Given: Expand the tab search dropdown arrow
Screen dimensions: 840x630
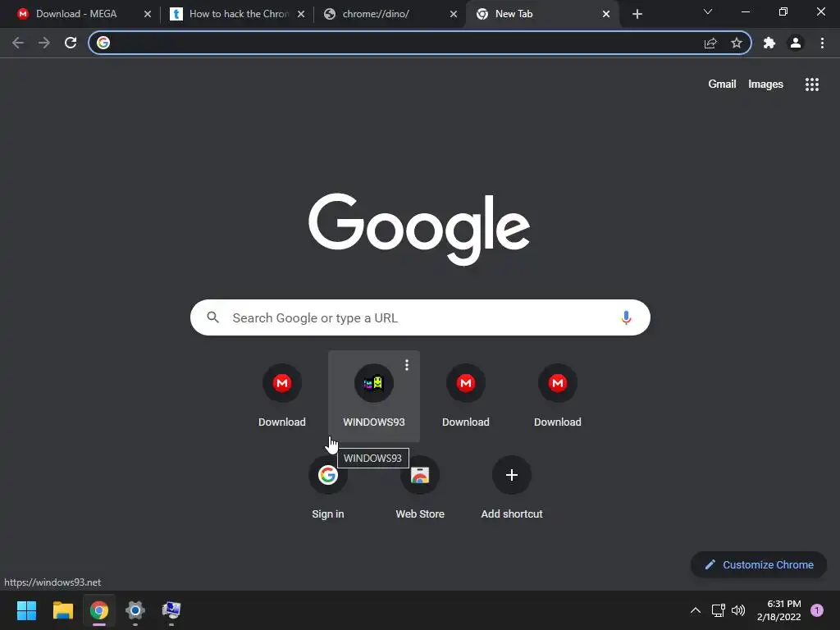Looking at the screenshot, I should pyautogui.click(x=708, y=11).
